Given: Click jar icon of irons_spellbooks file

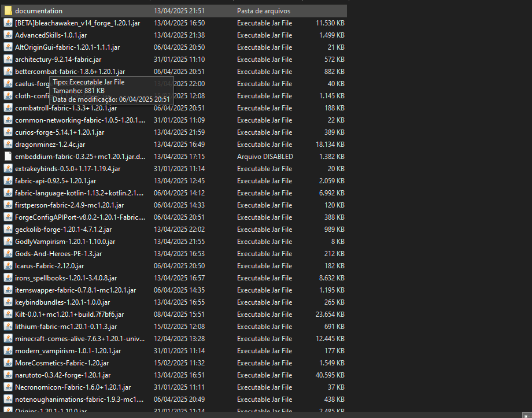Looking at the screenshot, I should coord(8,278).
